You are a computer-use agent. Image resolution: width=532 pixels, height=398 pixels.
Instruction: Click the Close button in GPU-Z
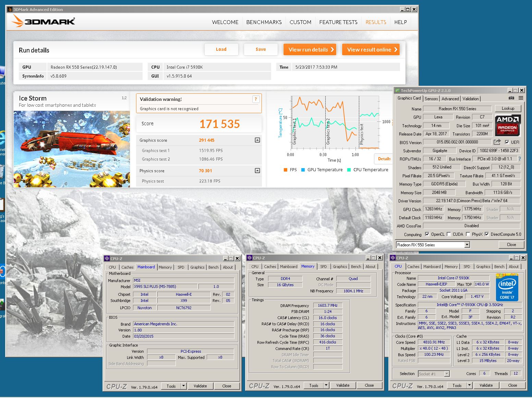click(511, 245)
